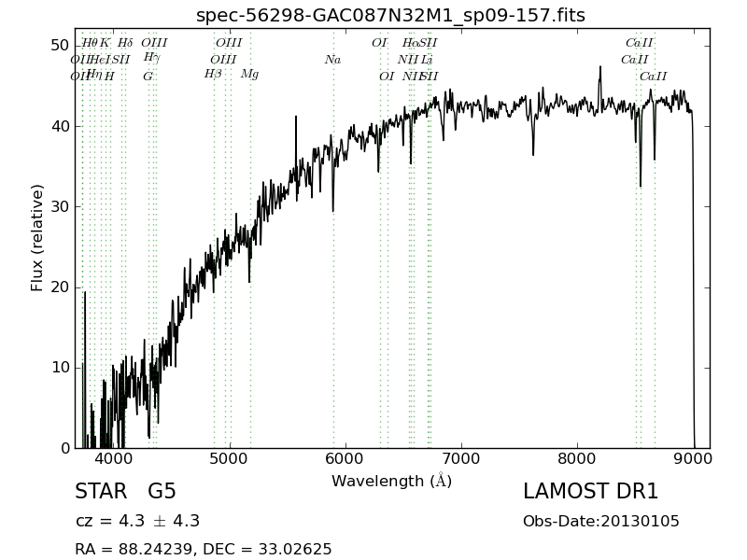The image size is (747, 560).
Task: Select the 'Mg' spectral line label
Action: point(249,75)
